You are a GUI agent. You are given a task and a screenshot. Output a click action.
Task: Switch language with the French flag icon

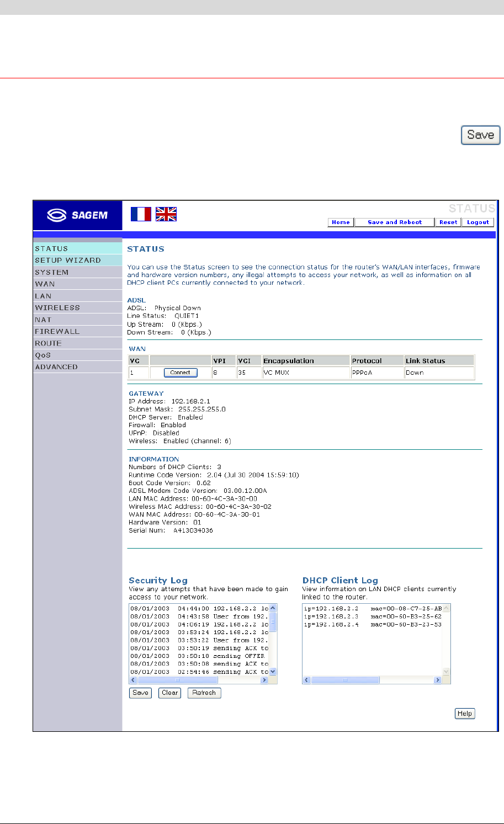pos(141,214)
